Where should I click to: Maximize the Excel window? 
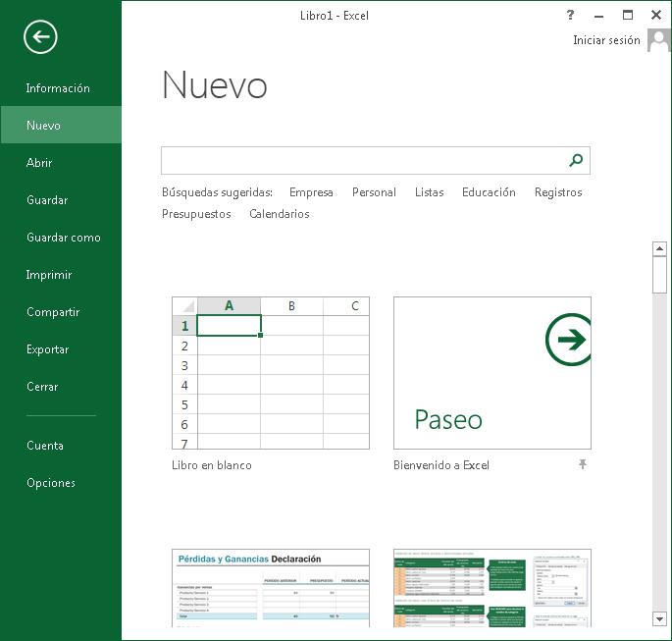[x=628, y=15]
